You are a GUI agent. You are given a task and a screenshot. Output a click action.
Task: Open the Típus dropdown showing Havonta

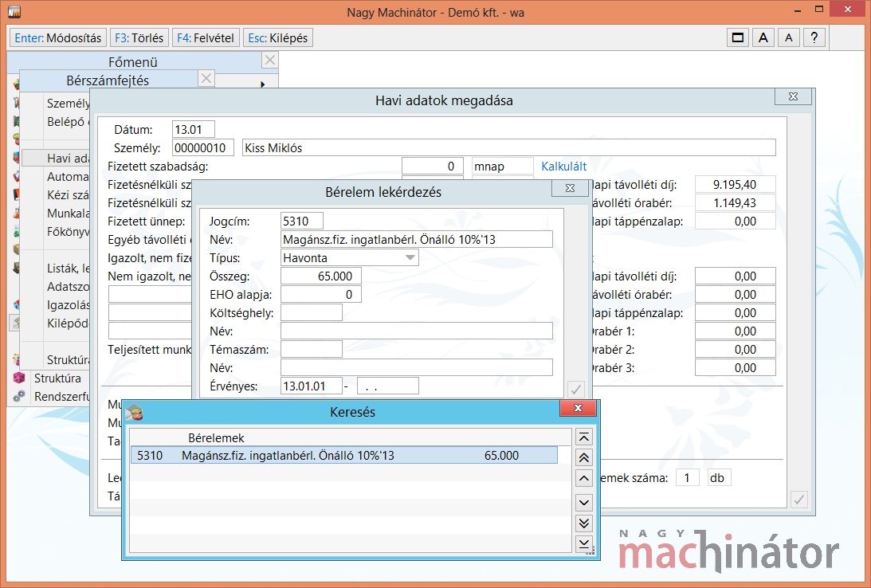410,257
